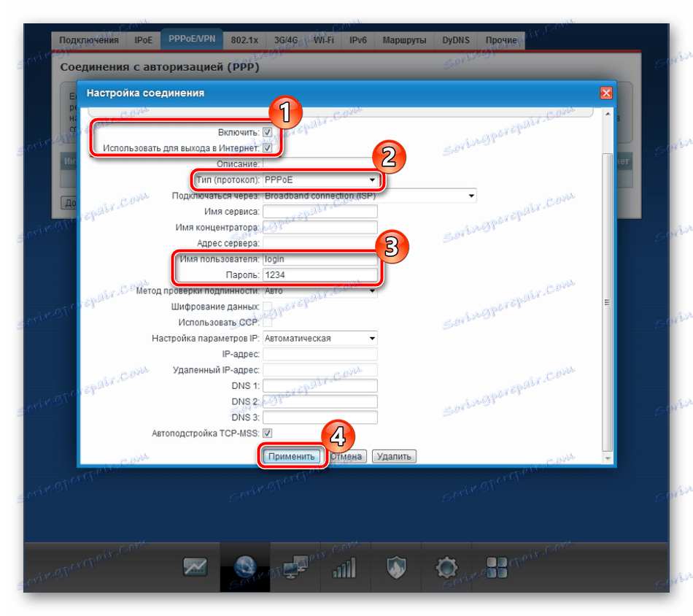Focus the 'Пароль' field

[320, 275]
